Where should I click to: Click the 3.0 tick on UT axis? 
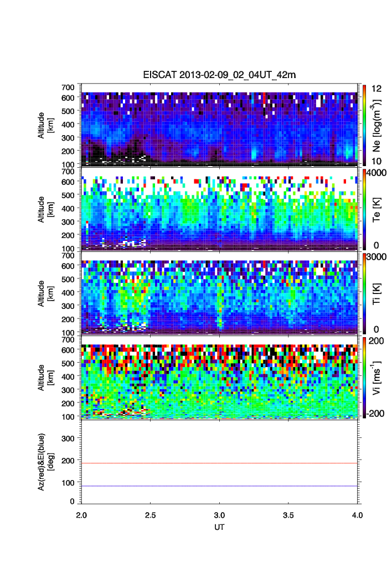(219, 515)
